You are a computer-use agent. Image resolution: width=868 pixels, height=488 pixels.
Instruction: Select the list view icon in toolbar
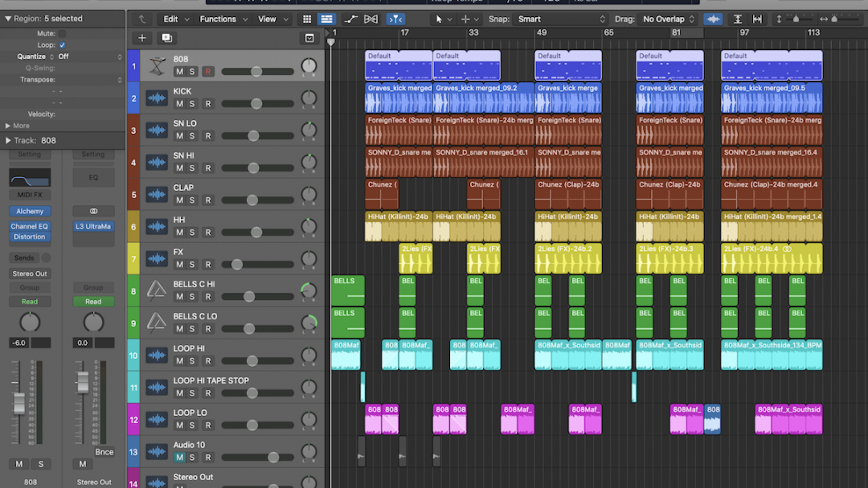point(326,19)
